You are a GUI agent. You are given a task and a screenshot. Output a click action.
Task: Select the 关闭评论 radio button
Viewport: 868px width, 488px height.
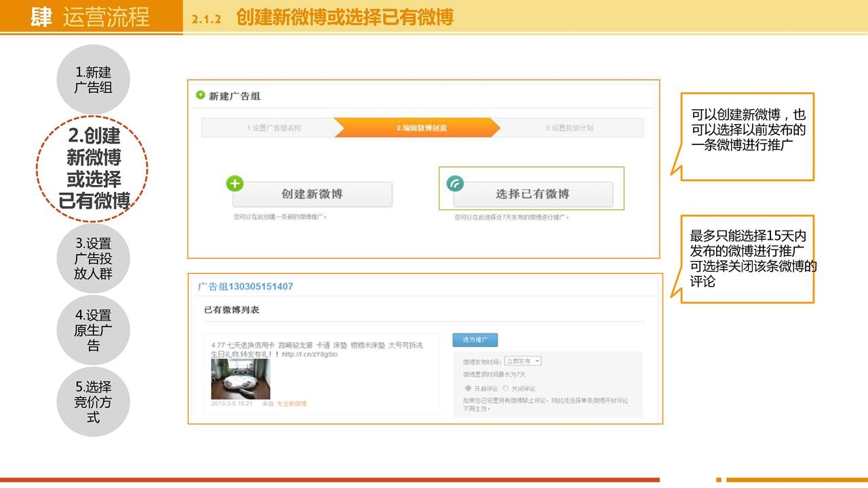tap(506, 388)
